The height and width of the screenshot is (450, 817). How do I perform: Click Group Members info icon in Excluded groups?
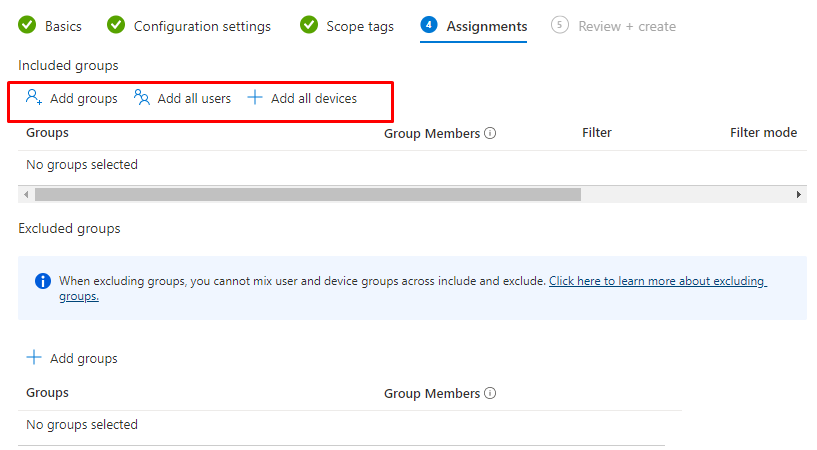coord(491,393)
